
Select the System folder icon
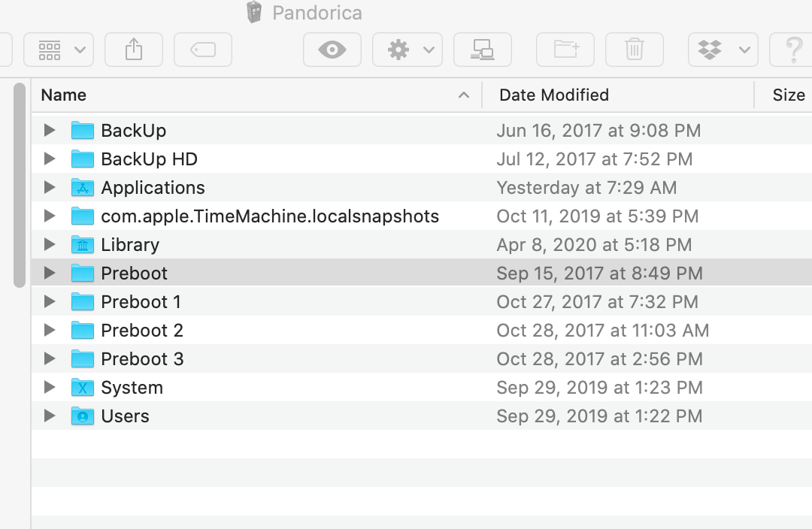coord(83,388)
